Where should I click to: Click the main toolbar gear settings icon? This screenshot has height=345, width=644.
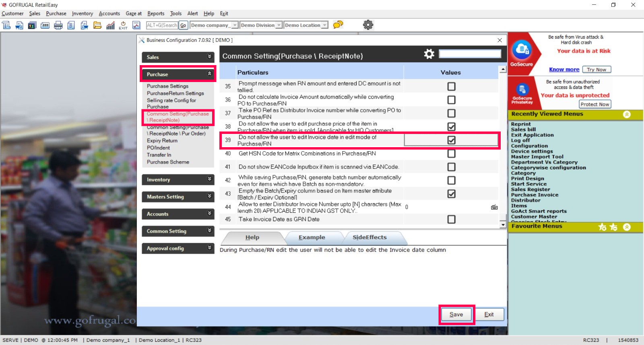coord(368,25)
